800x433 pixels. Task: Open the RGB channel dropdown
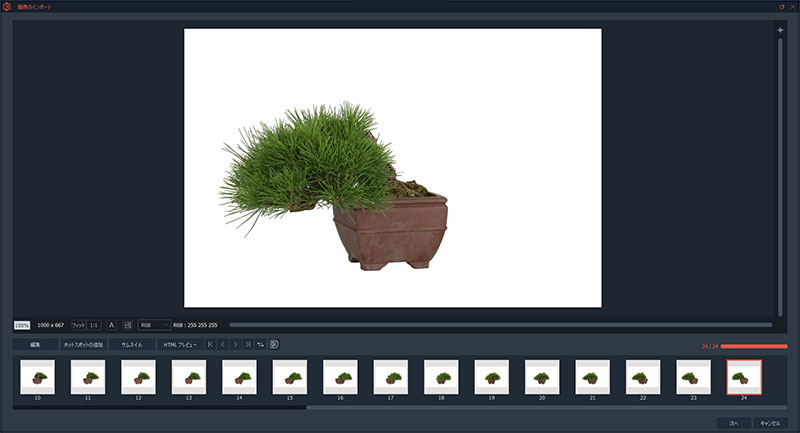pos(153,325)
